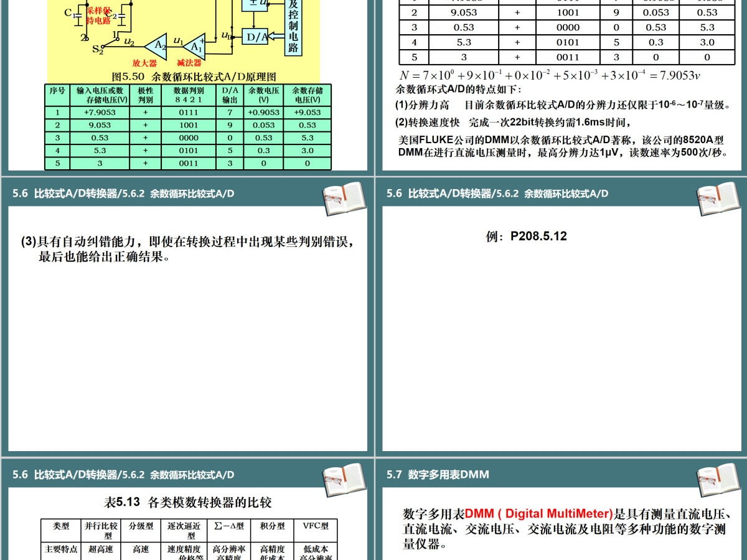747x560 pixels.
Task: Click the red 采样保持电路 label
Action: (x=98, y=15)
